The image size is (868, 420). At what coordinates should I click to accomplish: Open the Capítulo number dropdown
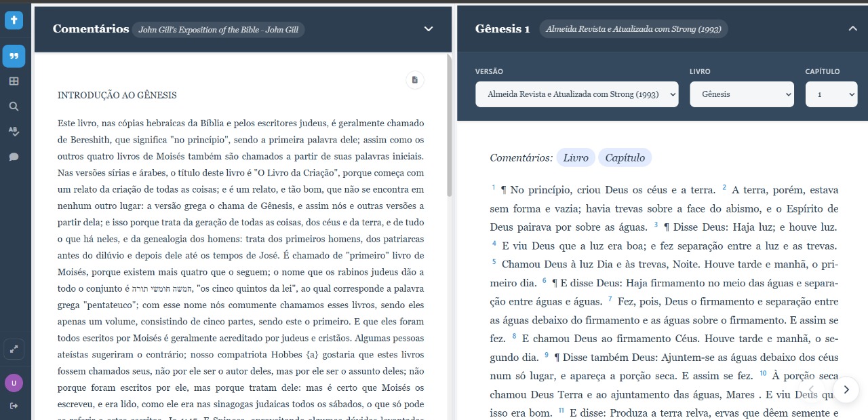pos(831,94)
